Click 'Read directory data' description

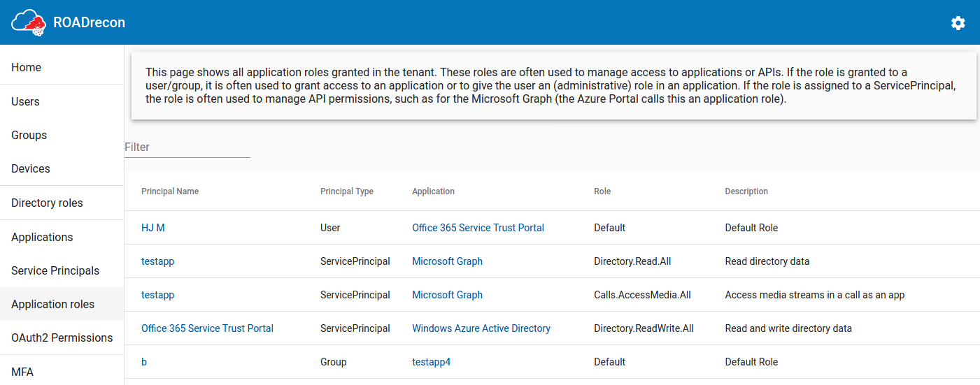click(767, 261)
